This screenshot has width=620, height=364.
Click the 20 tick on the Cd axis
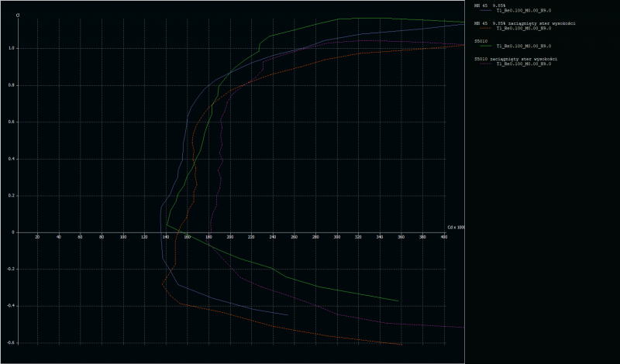(x=37, y=237)
